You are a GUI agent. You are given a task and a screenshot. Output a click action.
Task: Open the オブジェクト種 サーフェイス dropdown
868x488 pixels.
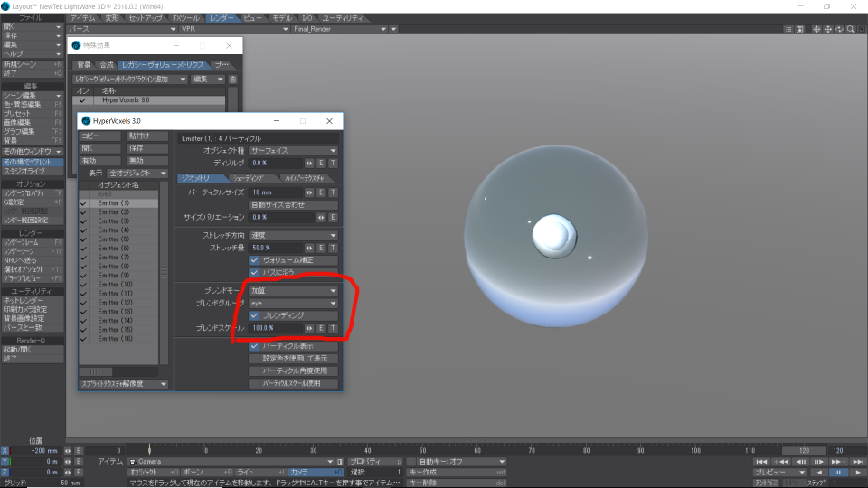(x=293, y=151)
